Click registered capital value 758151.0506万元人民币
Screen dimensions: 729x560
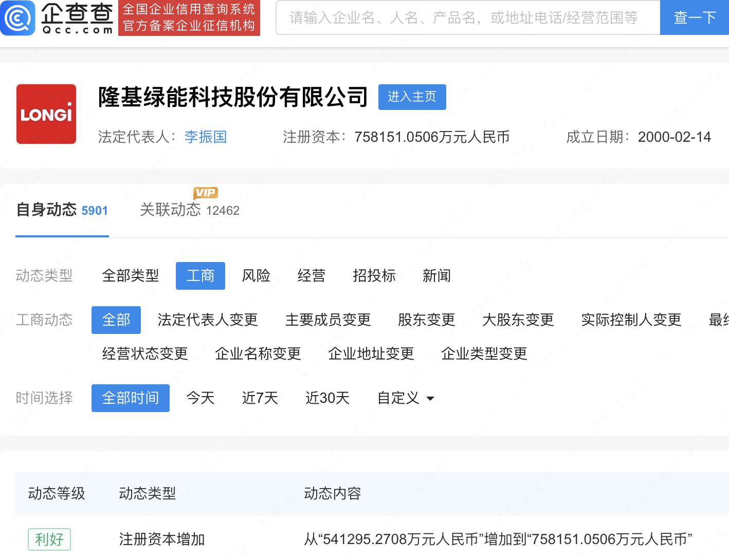point(432,137)
